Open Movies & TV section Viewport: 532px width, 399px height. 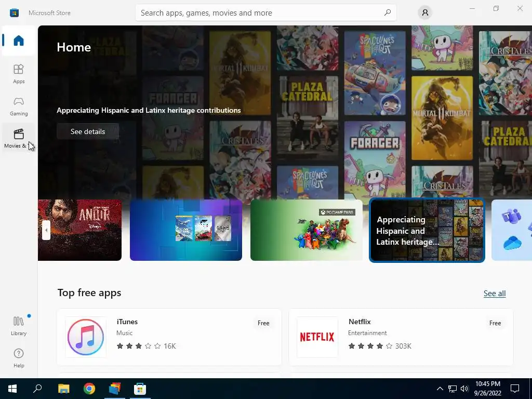point(19,138)
